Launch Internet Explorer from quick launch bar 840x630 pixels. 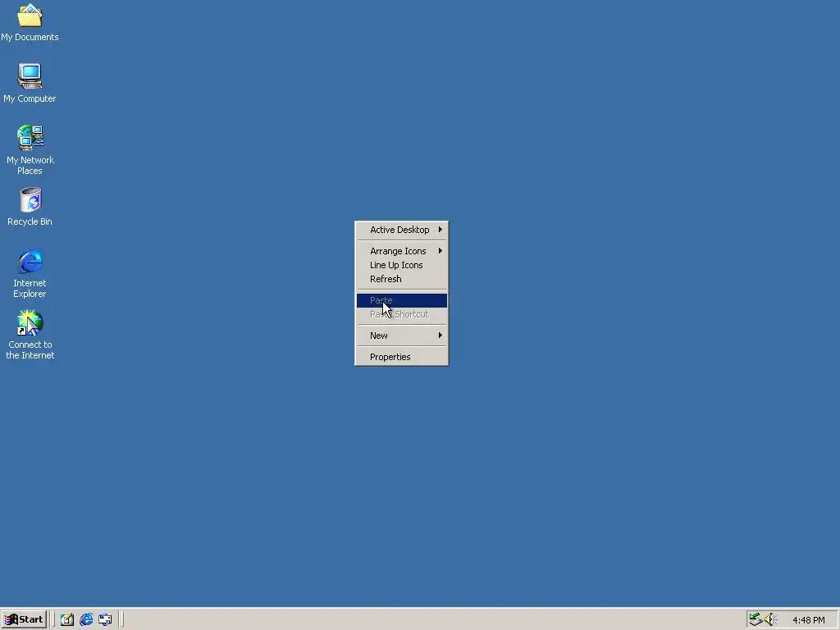click(x=86, y=619)
